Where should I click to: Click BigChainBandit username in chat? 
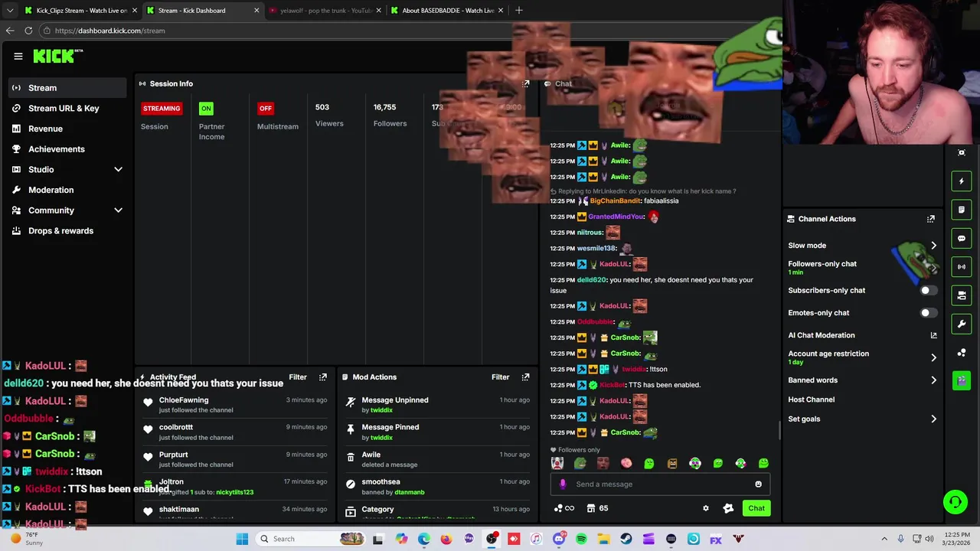click(x=615, y=201)
